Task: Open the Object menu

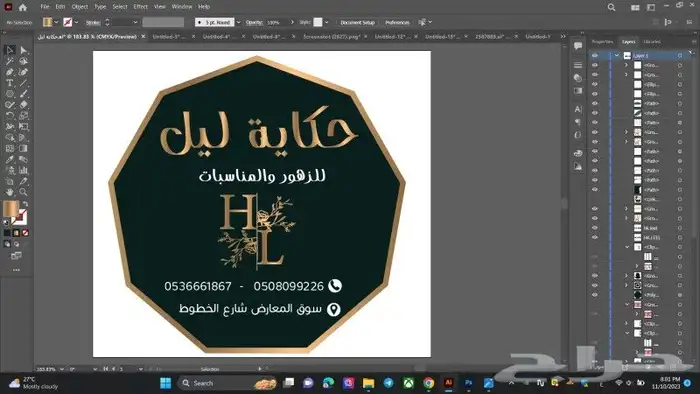Action: [80, 7]
